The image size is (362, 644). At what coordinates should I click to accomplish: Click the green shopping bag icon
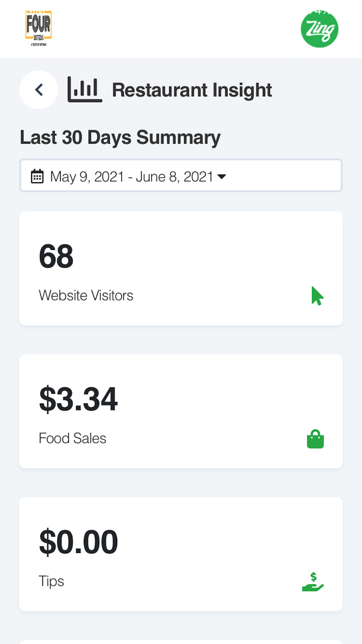tap(315, 439)
